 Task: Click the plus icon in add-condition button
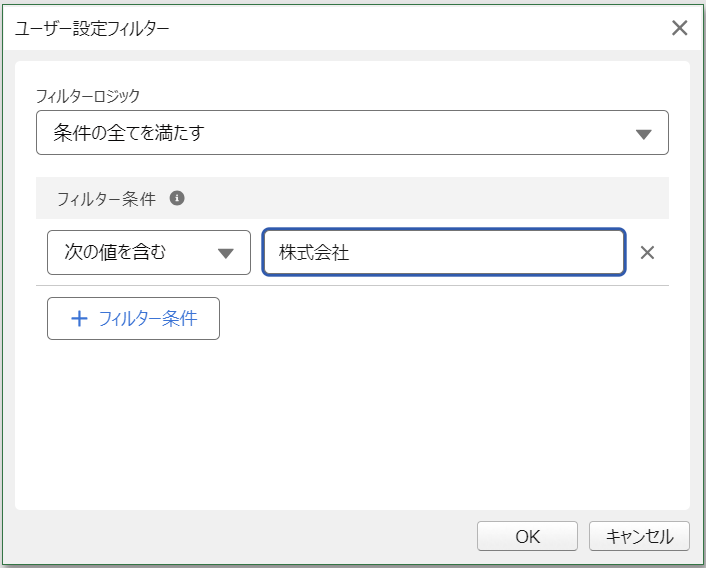pos(79,319)
